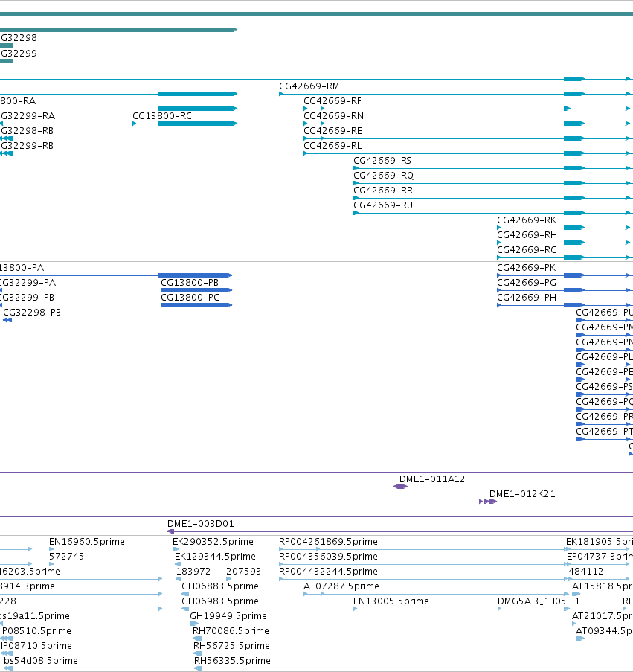Select EST EK129344.5prime
633x672 pixels.
215,557
